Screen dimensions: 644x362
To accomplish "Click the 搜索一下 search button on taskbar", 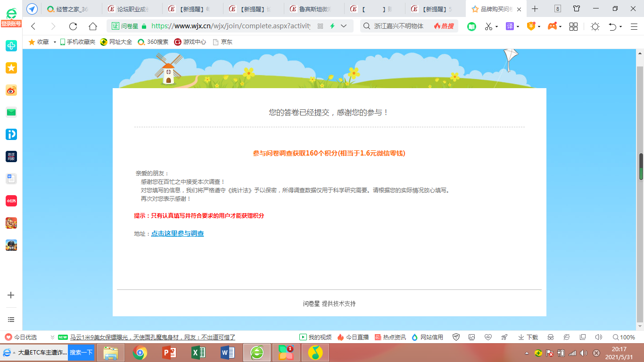I will pos(81,353).
